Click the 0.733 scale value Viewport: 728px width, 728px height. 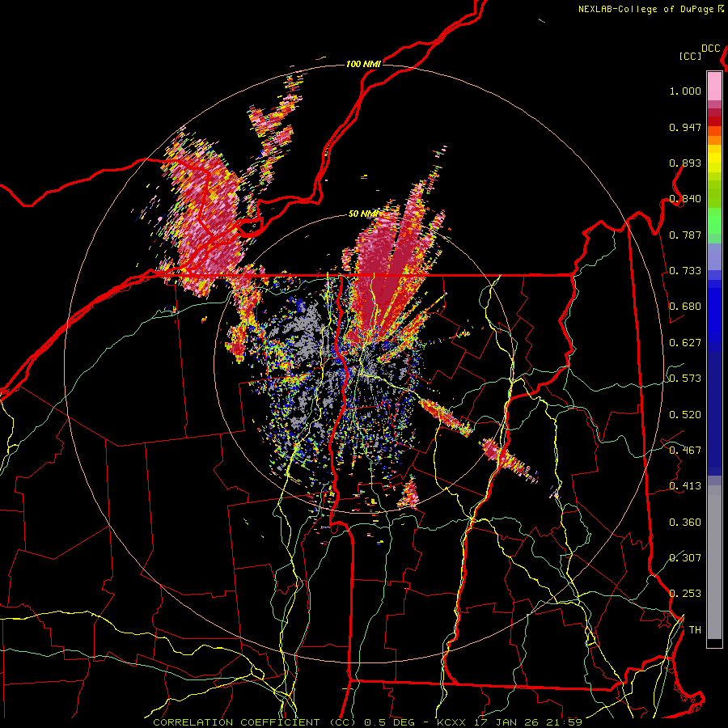pyautogui.click(x=685, y=271)
